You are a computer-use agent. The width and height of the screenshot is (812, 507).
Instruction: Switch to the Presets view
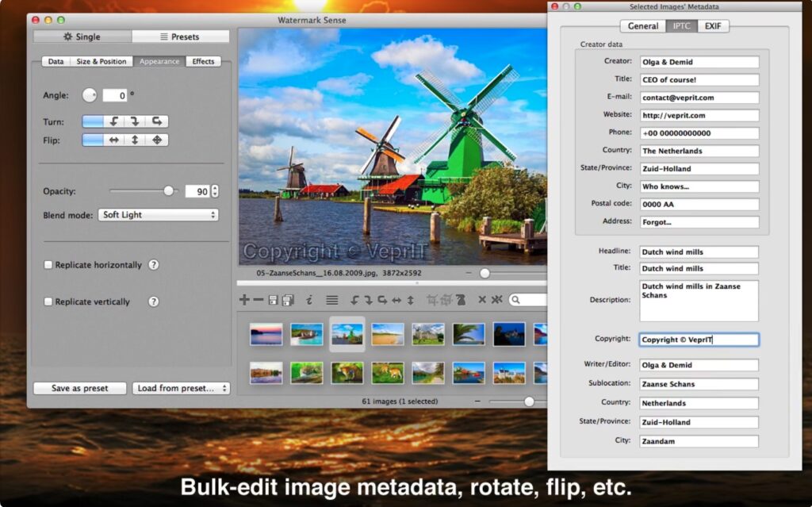click(180, 36)
